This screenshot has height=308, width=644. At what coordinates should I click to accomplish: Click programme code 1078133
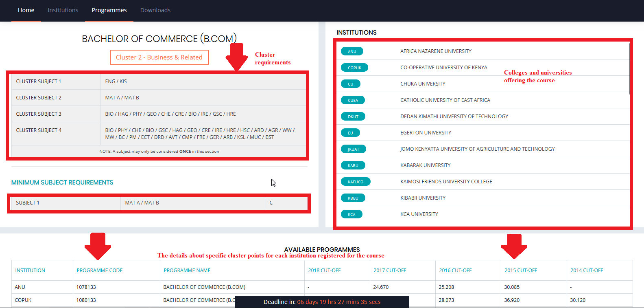pyautogui.click(x=86, y=287)
